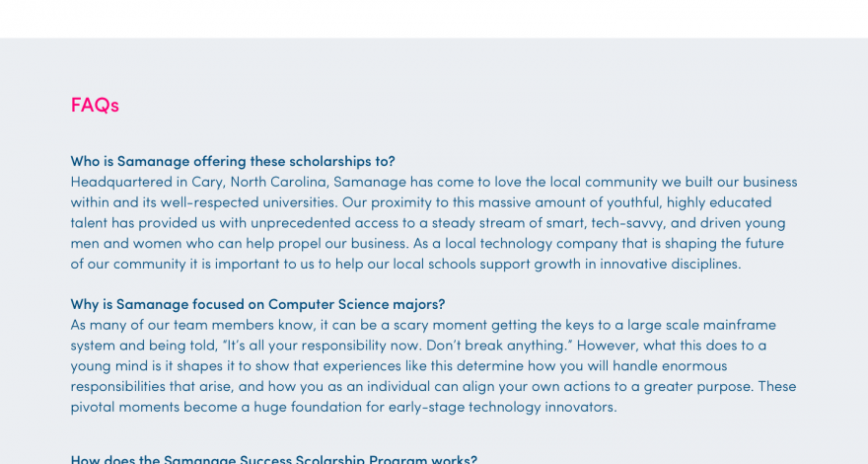Click the partially visible "How does the Samanage Success" question
868x464 pixels.
273,459
